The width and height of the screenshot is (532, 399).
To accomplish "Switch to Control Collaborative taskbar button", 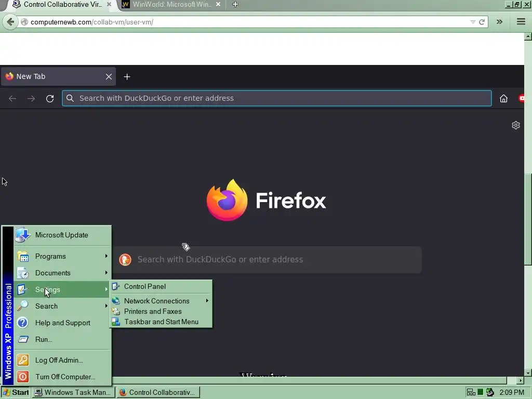I will pos(158,393).
